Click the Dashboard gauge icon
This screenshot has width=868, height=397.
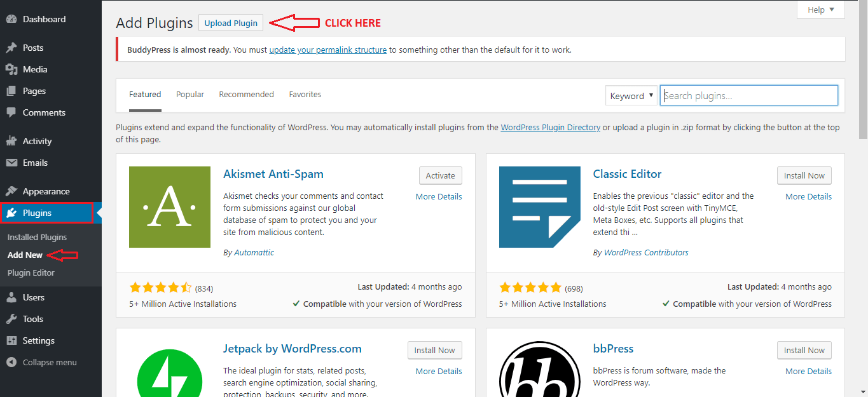point(11,19)
